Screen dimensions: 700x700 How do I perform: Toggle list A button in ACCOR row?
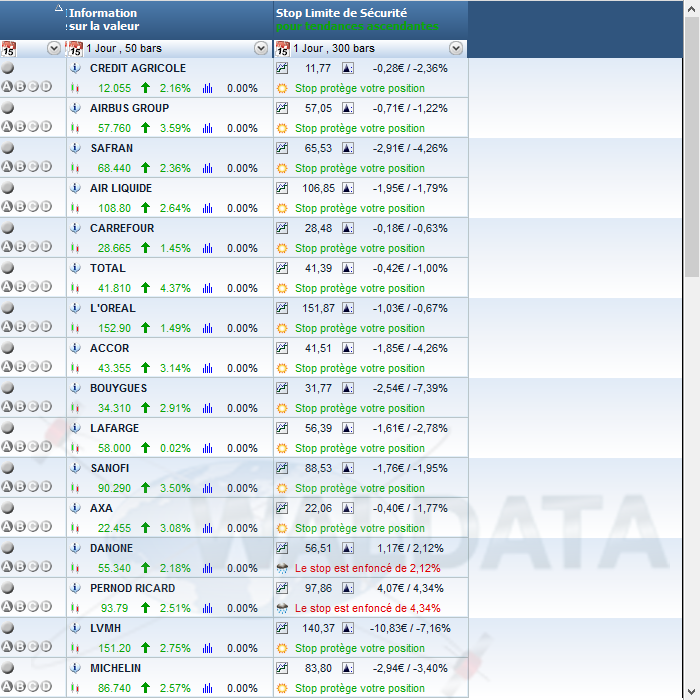[7, 367]
